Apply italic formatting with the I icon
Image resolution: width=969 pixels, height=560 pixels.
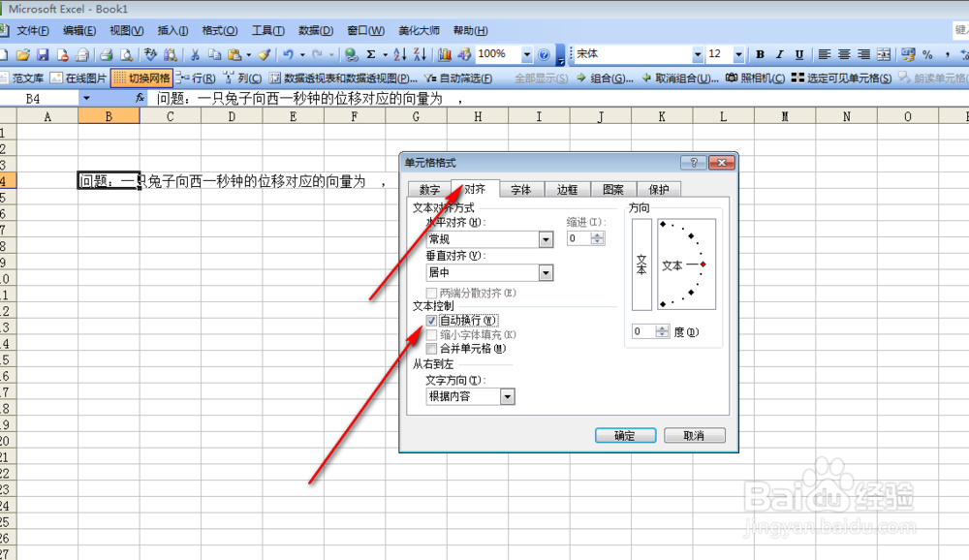(x=779, y=54)
